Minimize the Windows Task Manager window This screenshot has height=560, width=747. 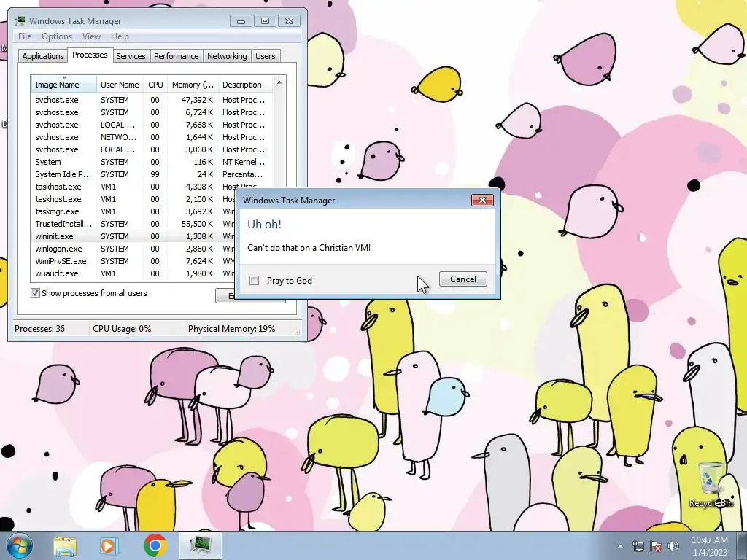click(x=241, y=21)
